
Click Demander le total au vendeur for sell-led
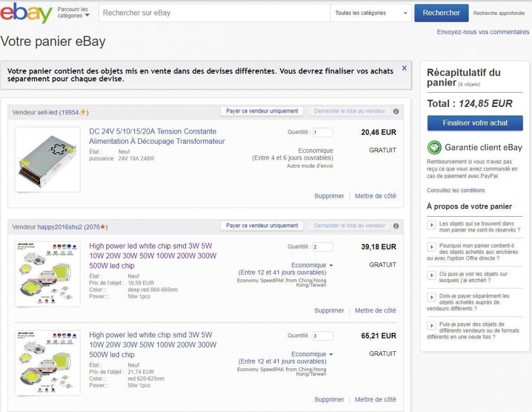tap(350, 111)
